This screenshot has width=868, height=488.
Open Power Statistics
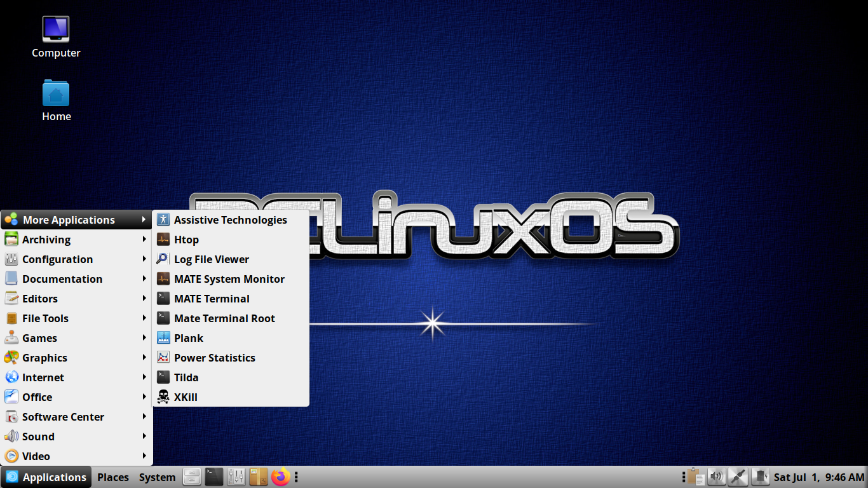pyautogui.click(x=231, y=358)
